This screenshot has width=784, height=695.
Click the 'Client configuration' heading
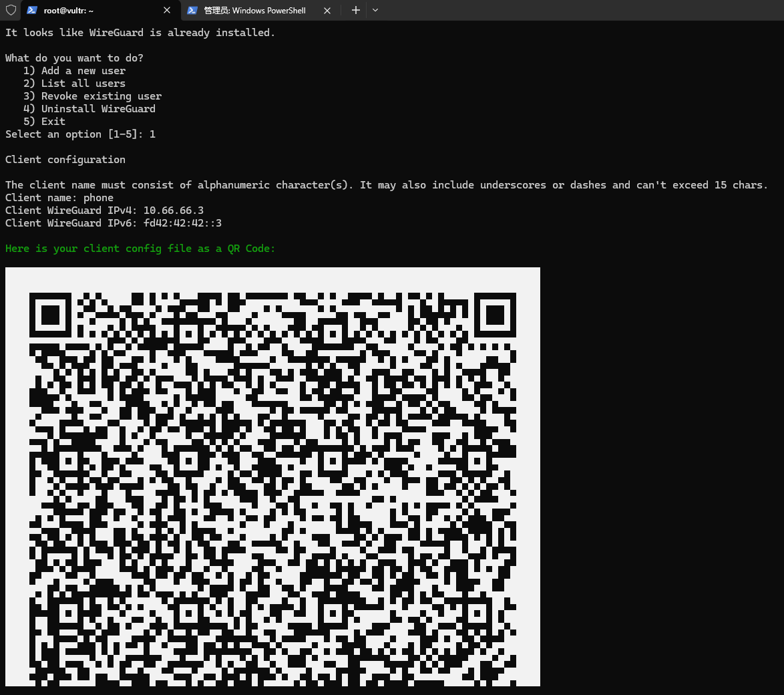click(x=65, y=160)
